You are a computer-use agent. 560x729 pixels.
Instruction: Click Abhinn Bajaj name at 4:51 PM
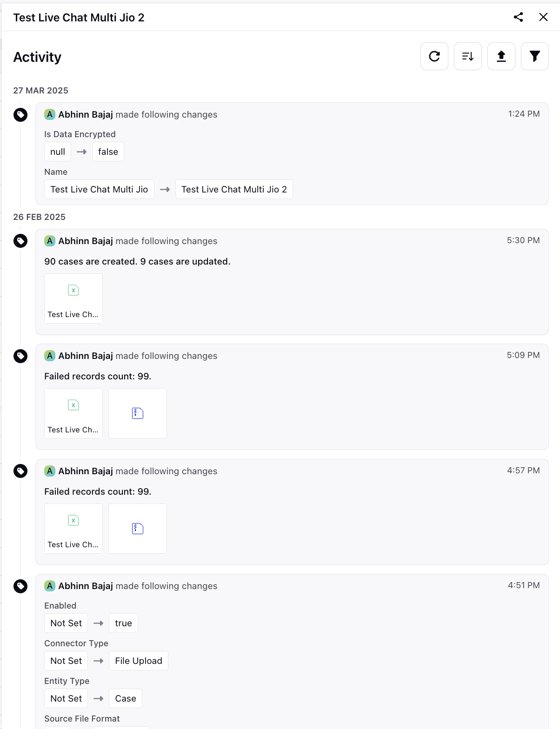coord(86,586)
